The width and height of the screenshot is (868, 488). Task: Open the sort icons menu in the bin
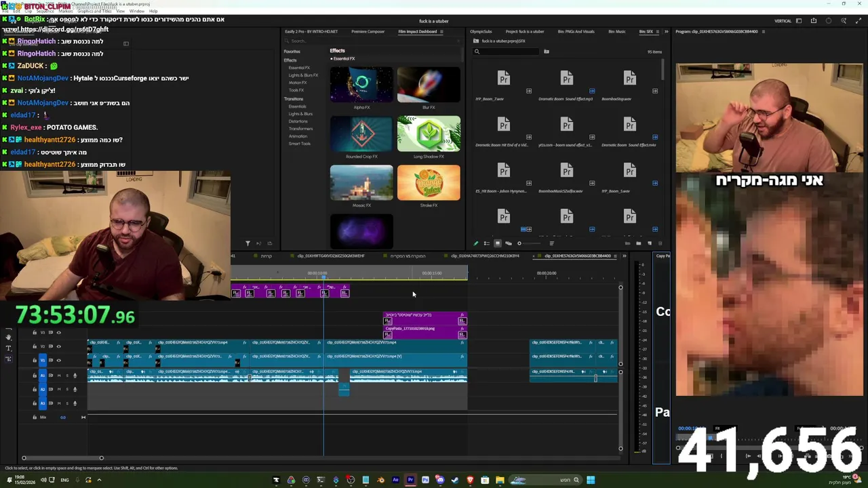coord(552,243)
